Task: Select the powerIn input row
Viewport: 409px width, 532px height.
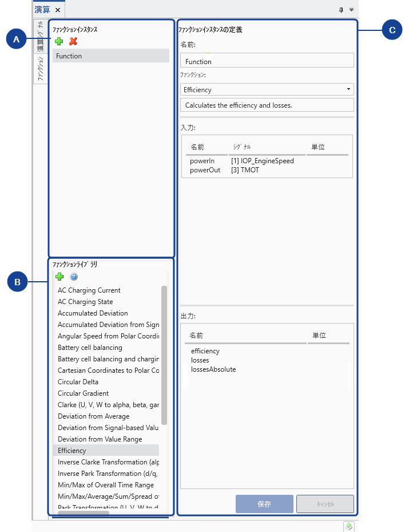Action: 202,161
